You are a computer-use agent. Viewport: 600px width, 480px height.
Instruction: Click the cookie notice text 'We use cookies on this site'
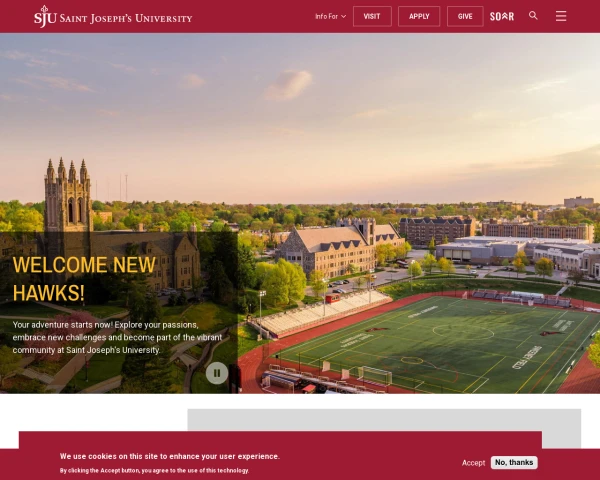(x=170, y=456)
